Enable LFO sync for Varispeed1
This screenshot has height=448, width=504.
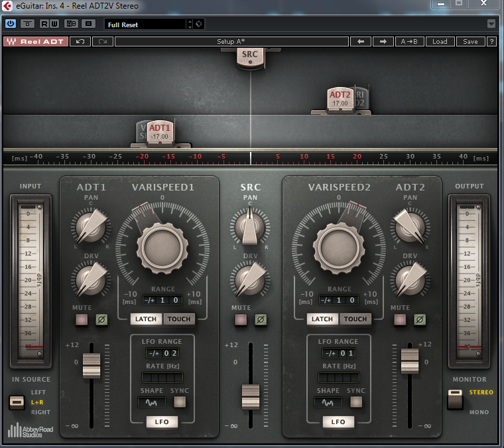pyautogui.click(x=180, y=402)
